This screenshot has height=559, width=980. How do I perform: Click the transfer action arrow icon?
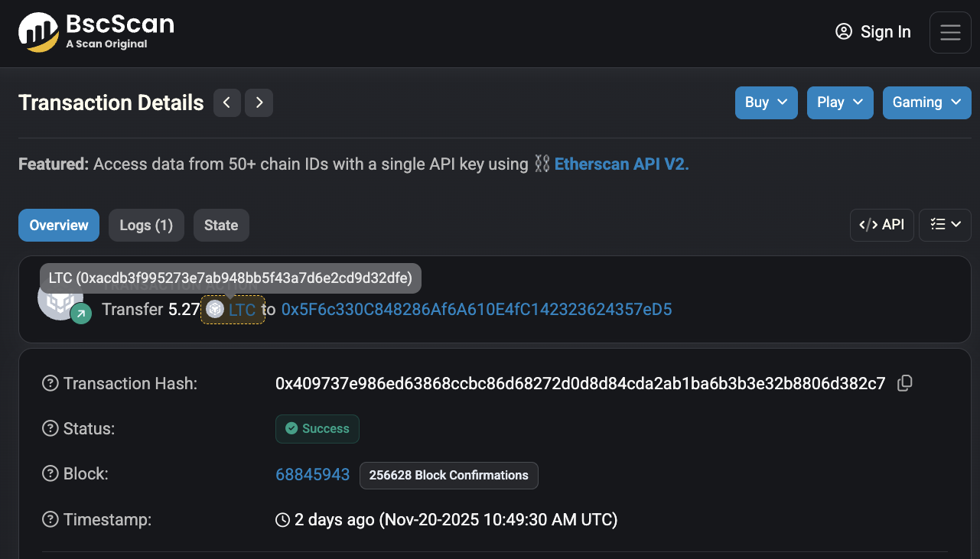pyautogui.click(x=81, y=313)
